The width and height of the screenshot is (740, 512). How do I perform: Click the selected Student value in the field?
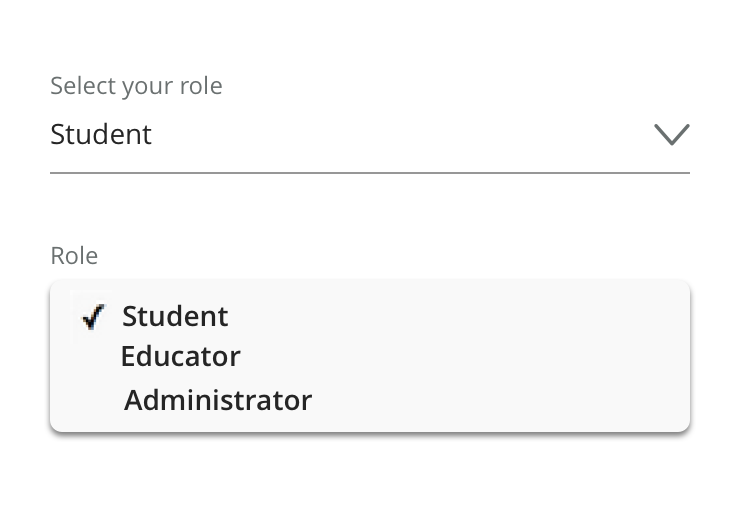[x=101, y=134]
